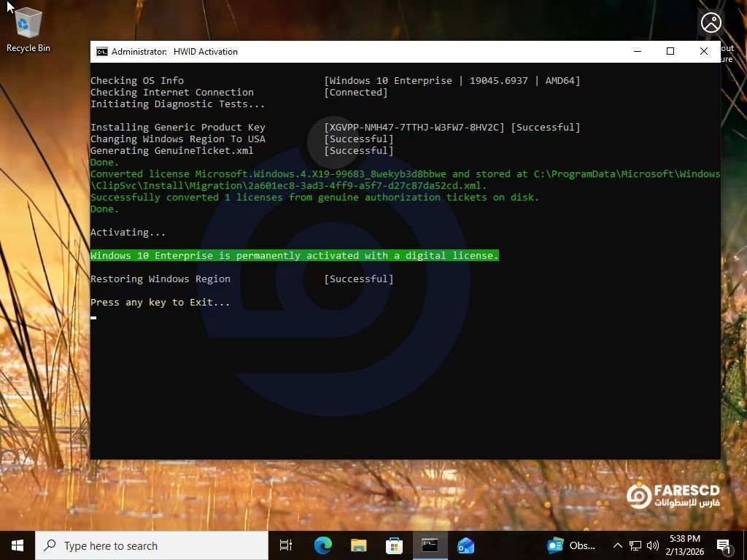Open Task View from the taskbar
Screen dimensions: 747x560
pos(286,545)
